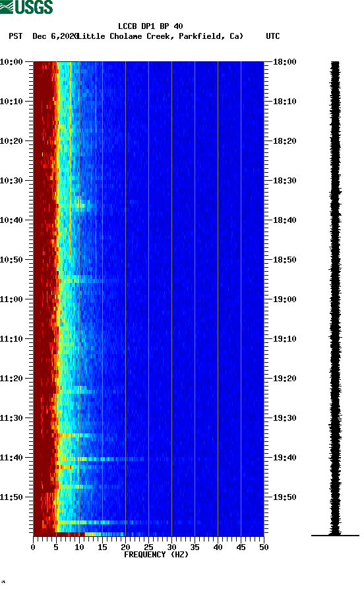Click the 18:30 UTC time label
364x589 pixels.
[x=285, y=180]
